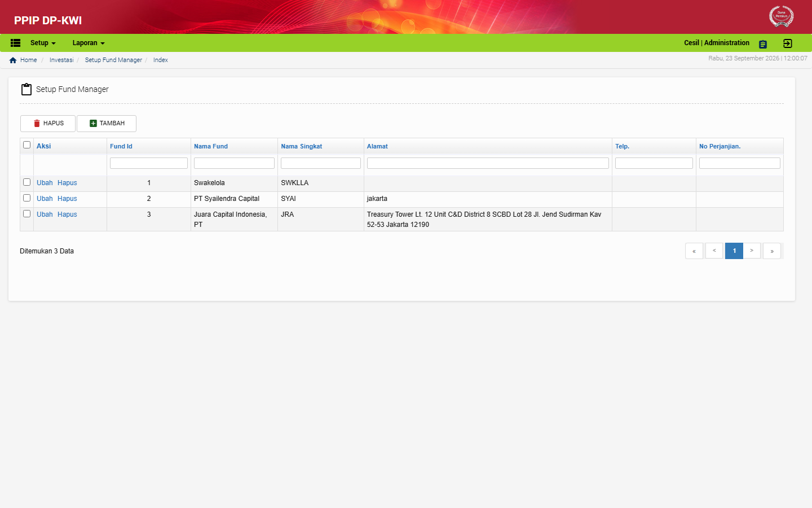Click the TAMBAH add button
Viewport: 812px width, 508px height.
click(x=107, y=124)
